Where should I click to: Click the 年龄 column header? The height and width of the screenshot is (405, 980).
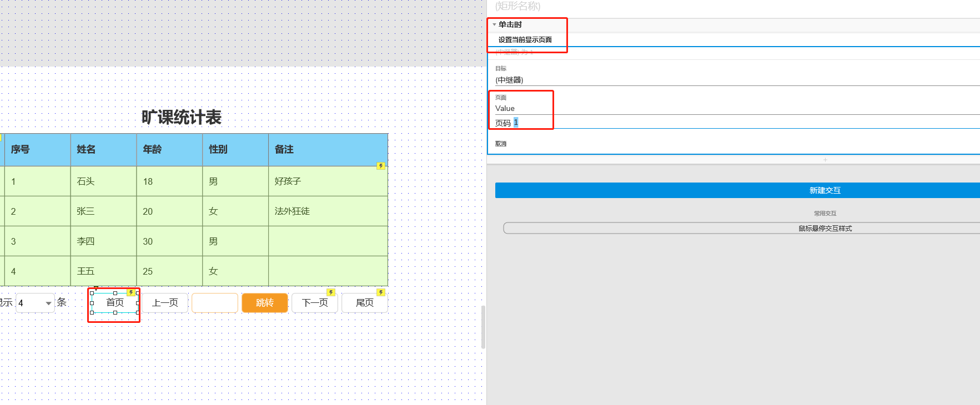pyautogui.click(x=169, y=149)
